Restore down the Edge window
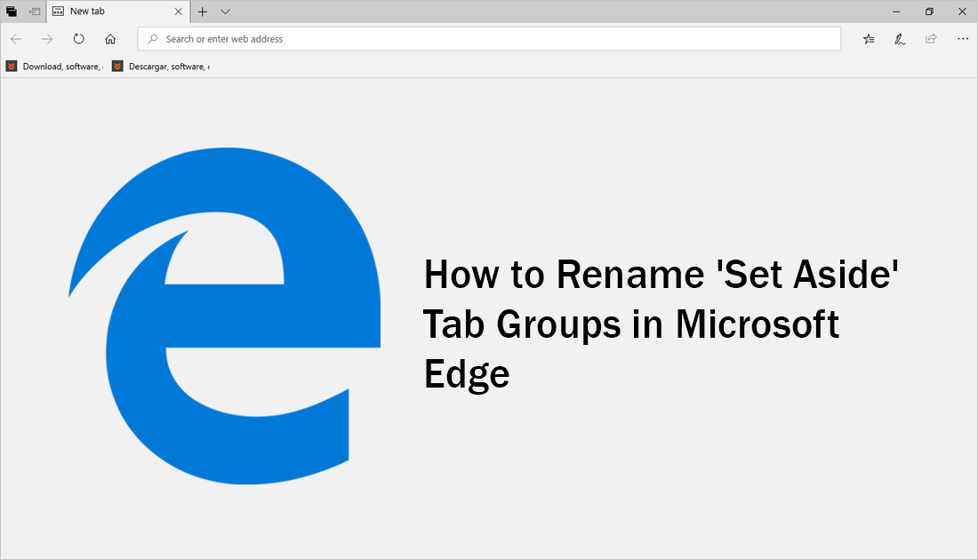The height and width of the screenshot is (560, 978). 929,12
